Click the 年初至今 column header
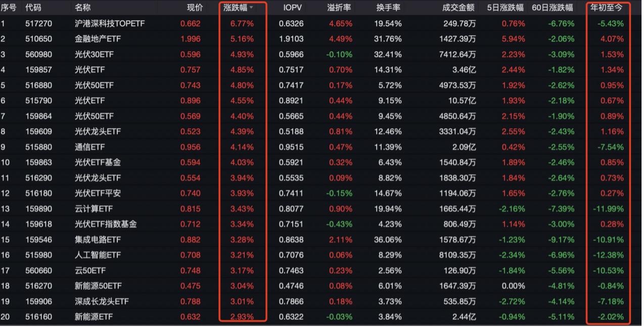The width and height of the screenshot is (644, 327). (x=607, y=8)
